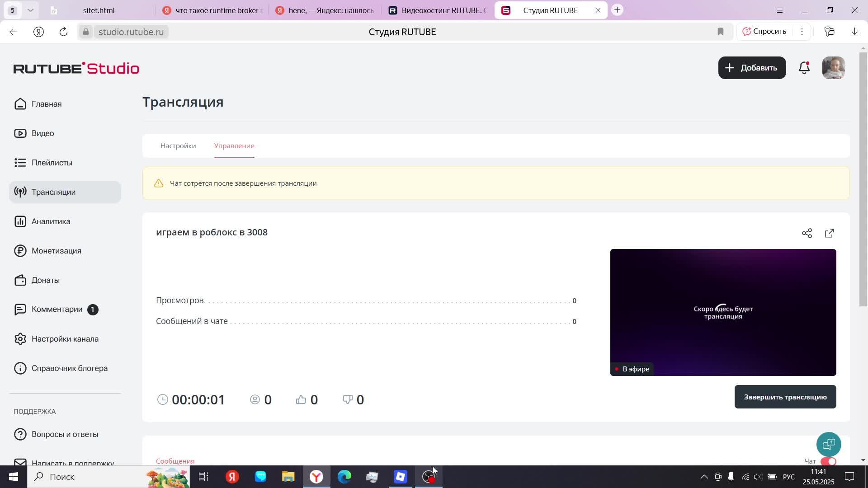Open the Windows Start menu
868x488 pixels.
14,477
